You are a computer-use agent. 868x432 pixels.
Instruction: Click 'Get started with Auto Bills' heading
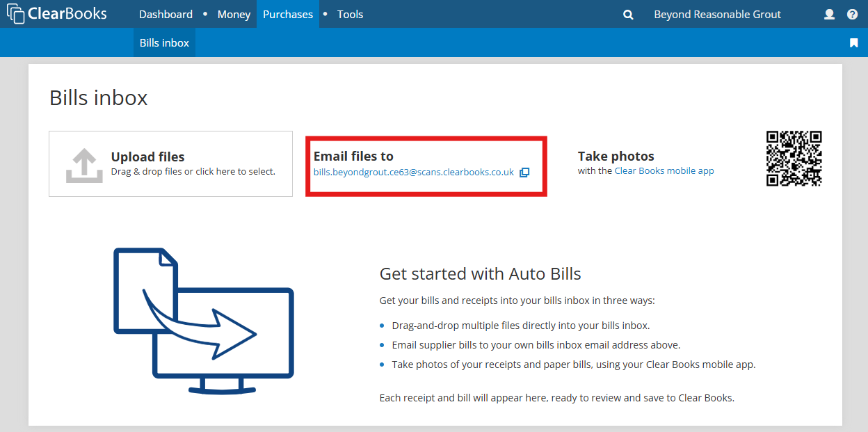pyautogui.click(x=480, y=274)
